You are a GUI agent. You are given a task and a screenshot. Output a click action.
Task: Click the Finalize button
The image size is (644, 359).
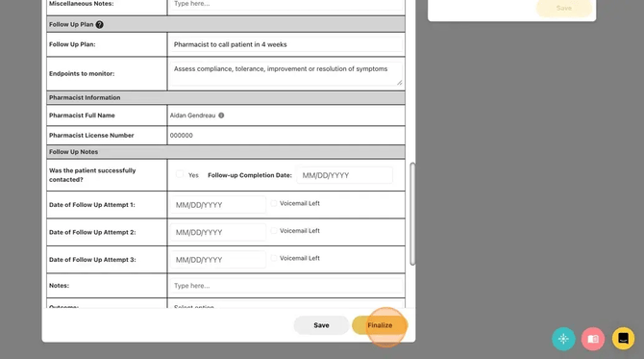[380, 325]
